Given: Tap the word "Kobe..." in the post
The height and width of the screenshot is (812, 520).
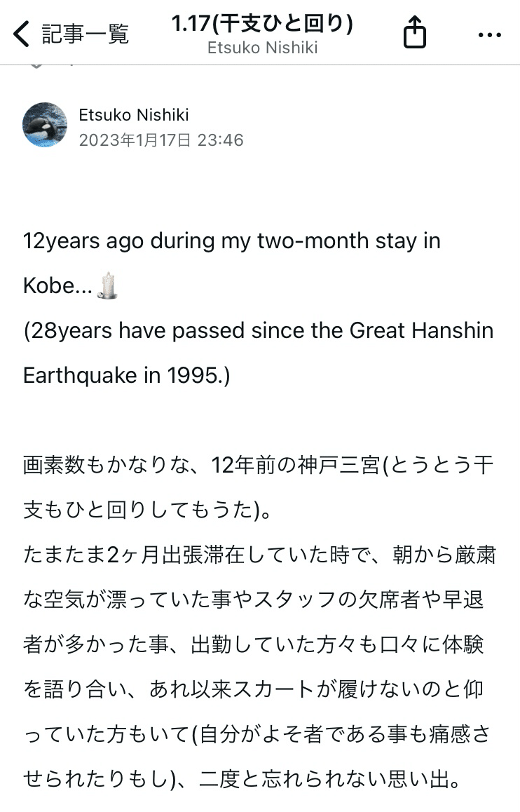Looking at the screenshot, I should 57,286.
